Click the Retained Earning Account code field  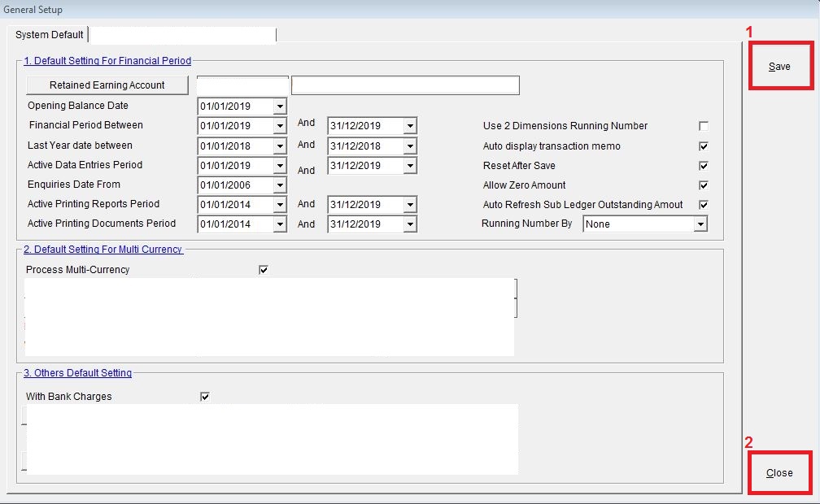point(242,85)
